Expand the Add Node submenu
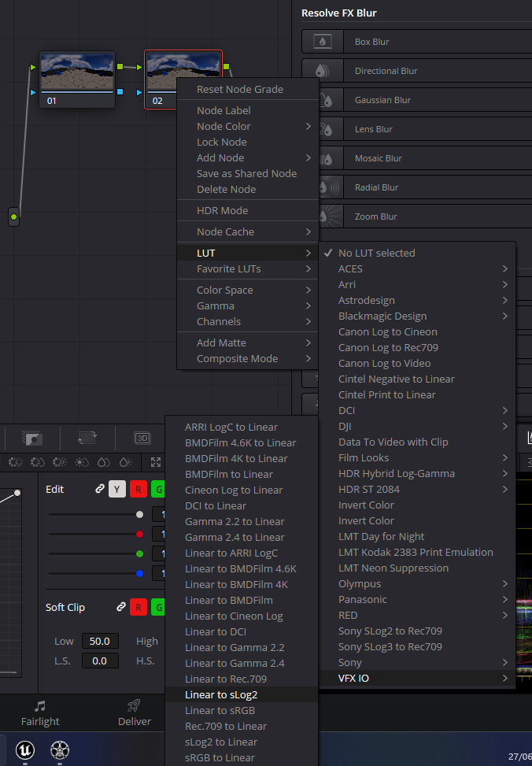 (248, 157)
